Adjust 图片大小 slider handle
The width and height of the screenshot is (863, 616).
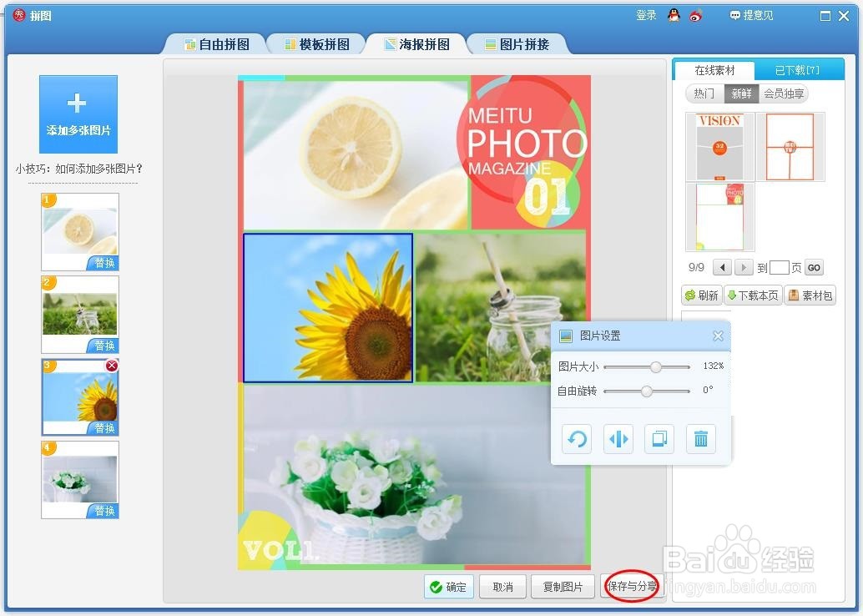click(x=655, y=366)
